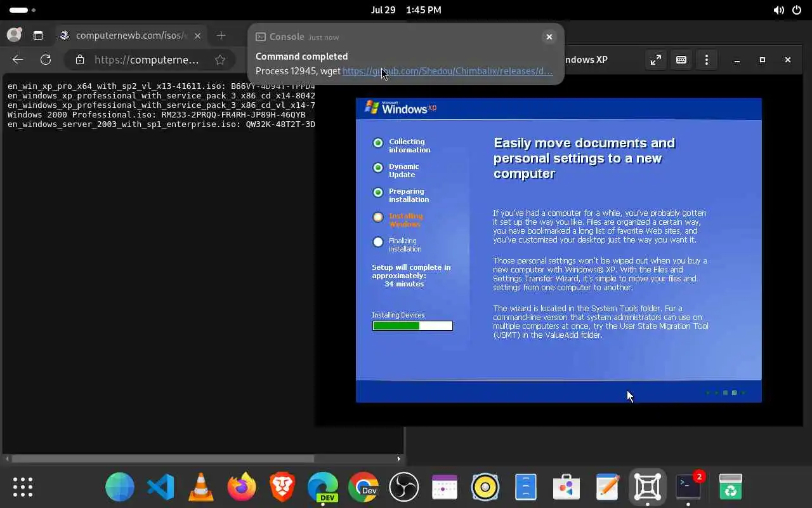Open the GNOME activities workspace indicator
The image size is (812, 508).
[22, 10]
